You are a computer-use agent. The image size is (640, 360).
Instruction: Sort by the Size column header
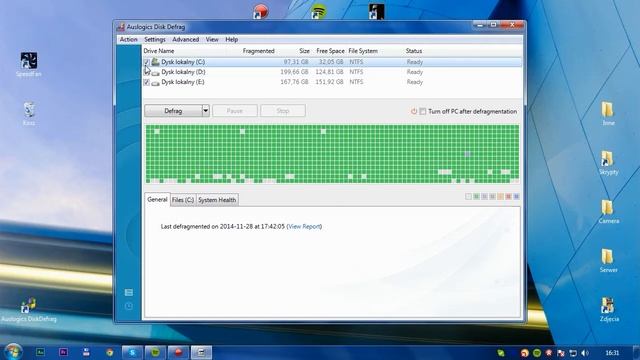click(x=304, y=51)
